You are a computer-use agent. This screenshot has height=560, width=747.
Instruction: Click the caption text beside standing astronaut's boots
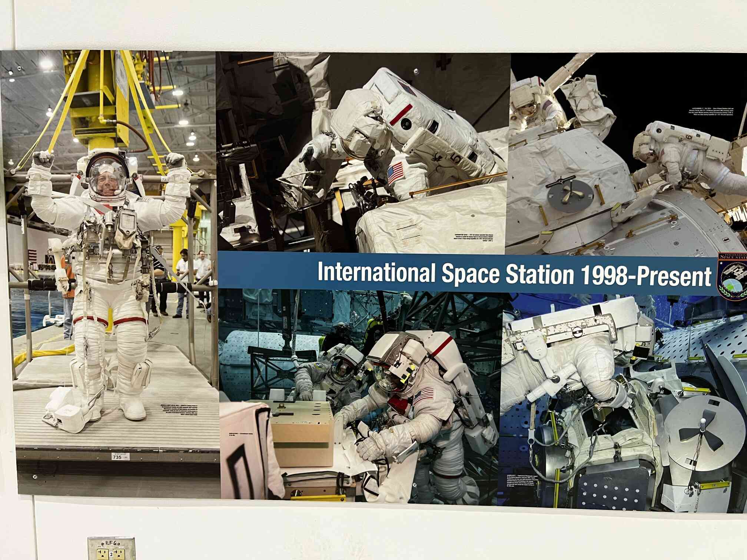(x=179, y=410)
